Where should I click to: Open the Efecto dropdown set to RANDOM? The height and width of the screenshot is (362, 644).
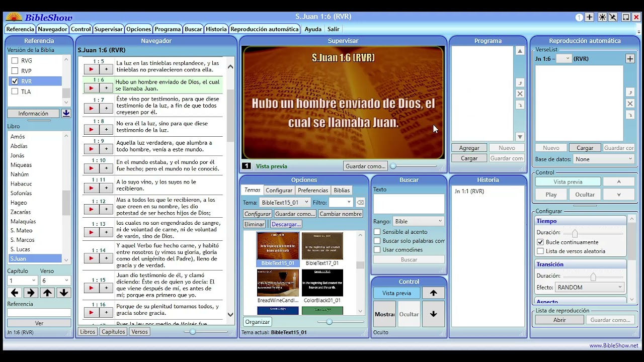(590, 287)
